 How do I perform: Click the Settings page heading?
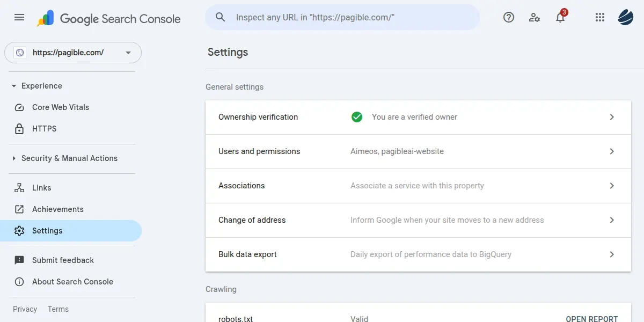click(228, 52)
